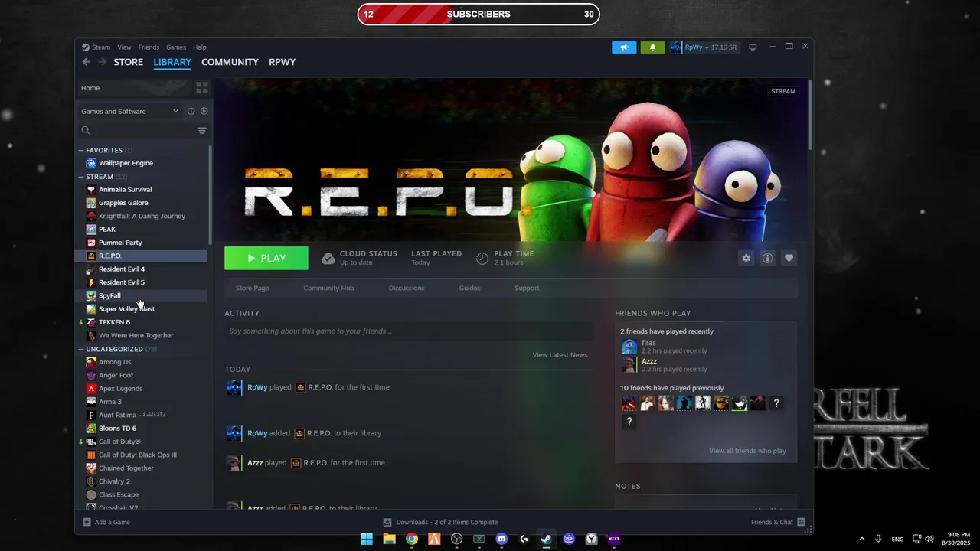The width and height of the screenshot is (980, 551).
Task: Select TEKKEN 8 in the library list
Action: coord(114,322)
